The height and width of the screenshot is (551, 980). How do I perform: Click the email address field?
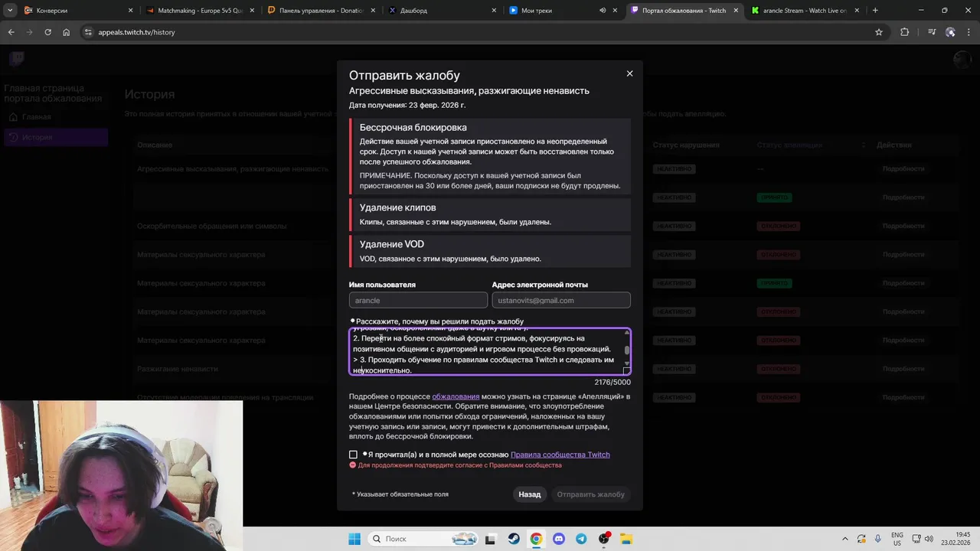(x=561, y=301)
